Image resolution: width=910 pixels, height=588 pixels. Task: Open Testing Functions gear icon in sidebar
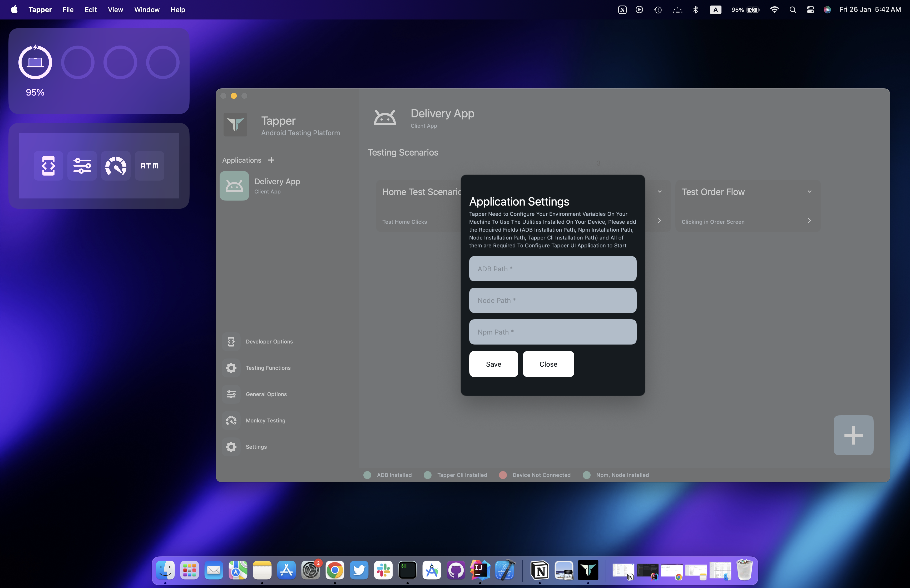click(x=231, y=368)
